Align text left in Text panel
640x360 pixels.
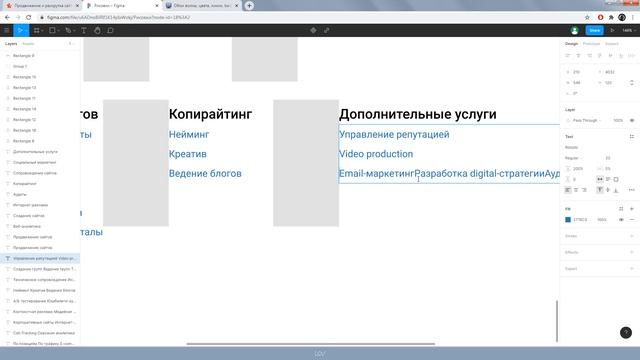point(568,190)
